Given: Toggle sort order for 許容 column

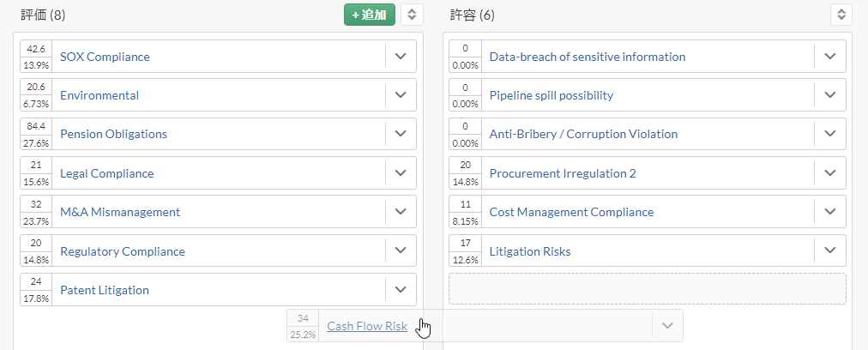Looking at the screenshot, I should pyautogui.click(x=841, y=15).
